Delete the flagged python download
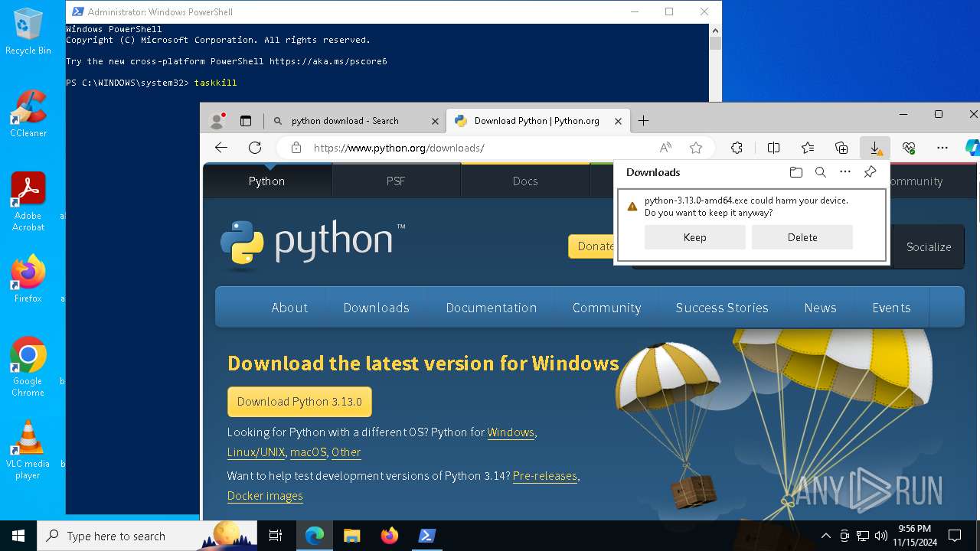Viewport: 980px width, 551px height. tap(802, 237)
